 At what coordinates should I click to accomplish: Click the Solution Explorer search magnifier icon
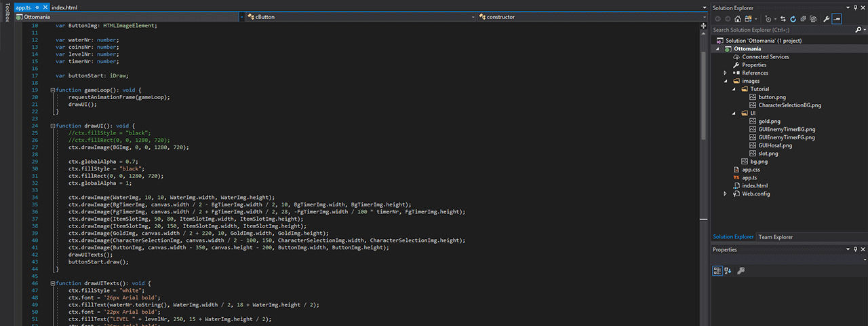(x=858, y=30)
